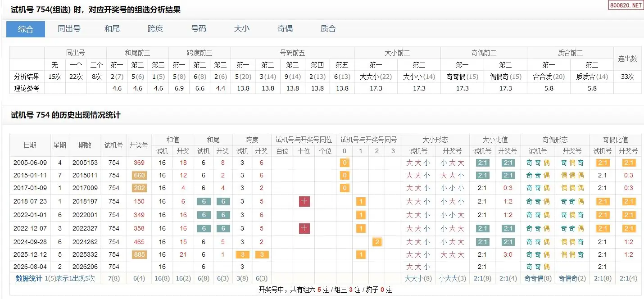Viewport: 644px width, 299px height.
Task: Click draw number 358
Action: pos(139,228)
